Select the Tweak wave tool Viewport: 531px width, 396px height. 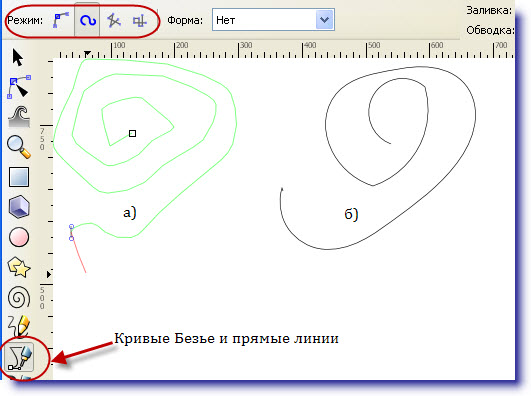point(19,116)
